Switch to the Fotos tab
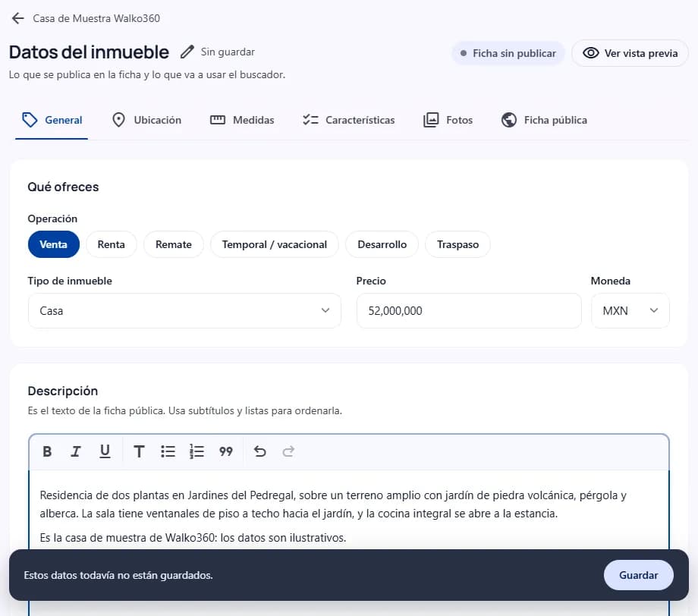698x616 pixels. pos(448,120)
